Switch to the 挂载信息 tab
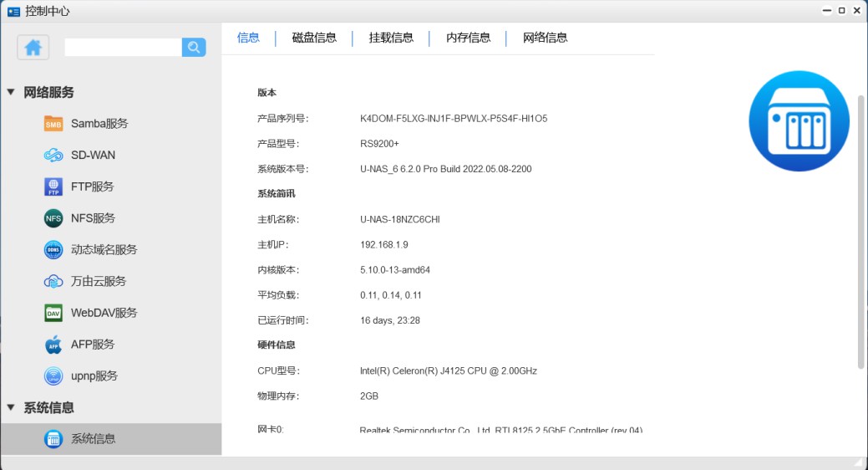Screen dimensions: 868x470 (391, 38)
